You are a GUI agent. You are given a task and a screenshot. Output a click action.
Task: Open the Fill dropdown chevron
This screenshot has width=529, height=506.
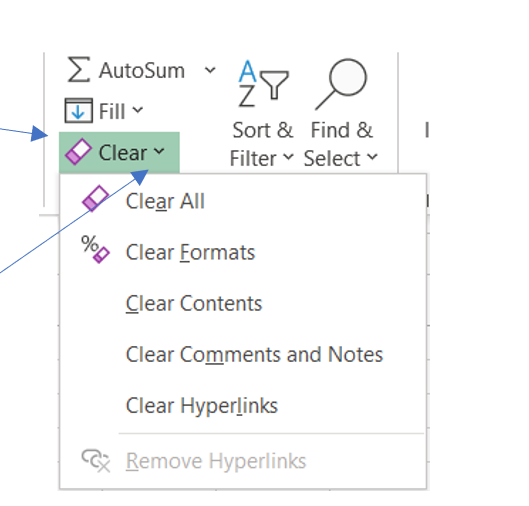[x=137, y=110]
